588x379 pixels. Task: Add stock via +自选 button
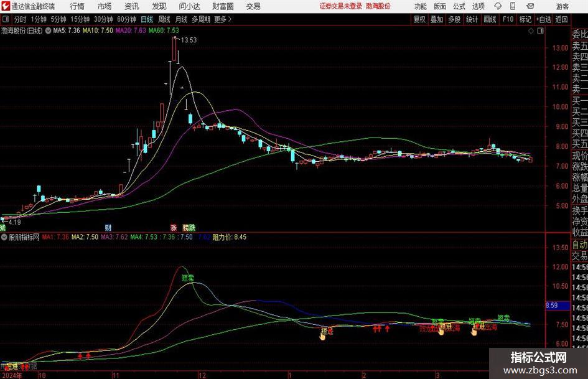(x=543, y=19)
